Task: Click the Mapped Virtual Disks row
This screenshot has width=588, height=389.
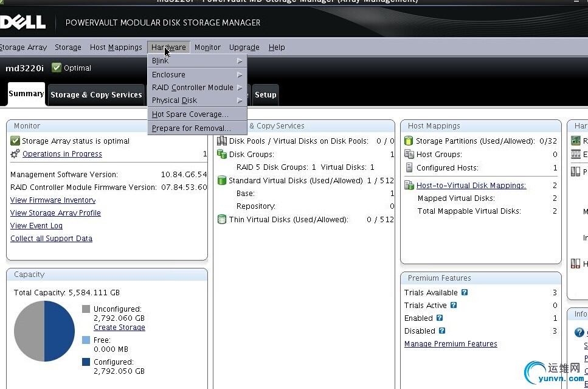Action: coord(487,198)
